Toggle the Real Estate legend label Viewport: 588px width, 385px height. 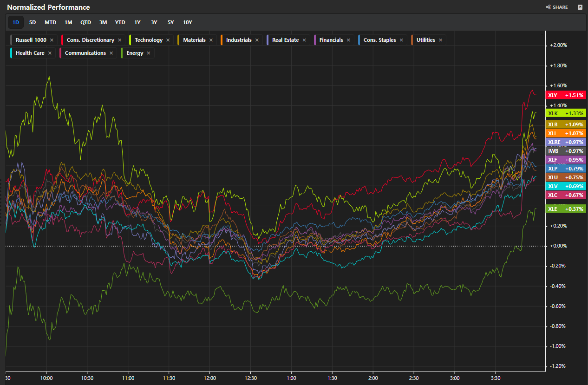pos(285,40)
